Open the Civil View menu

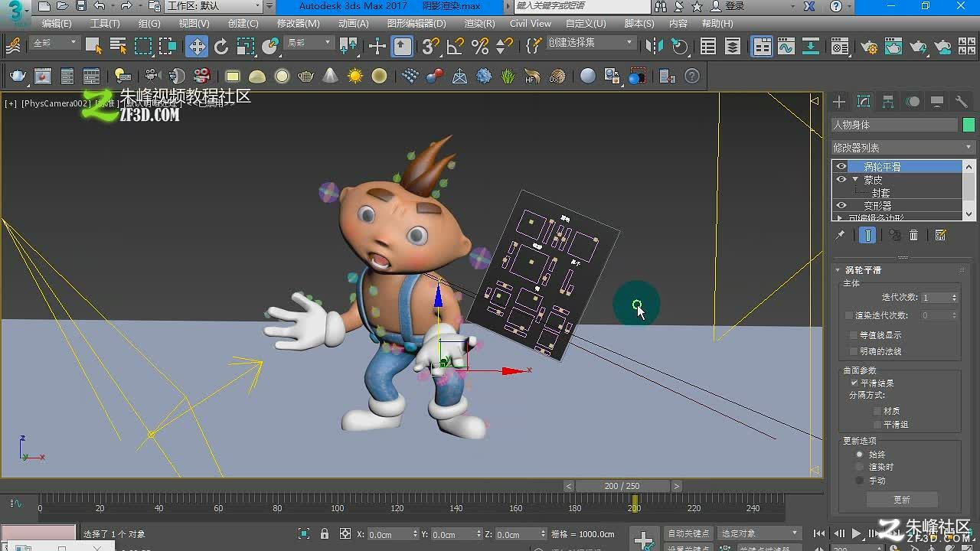coord(530,24)
